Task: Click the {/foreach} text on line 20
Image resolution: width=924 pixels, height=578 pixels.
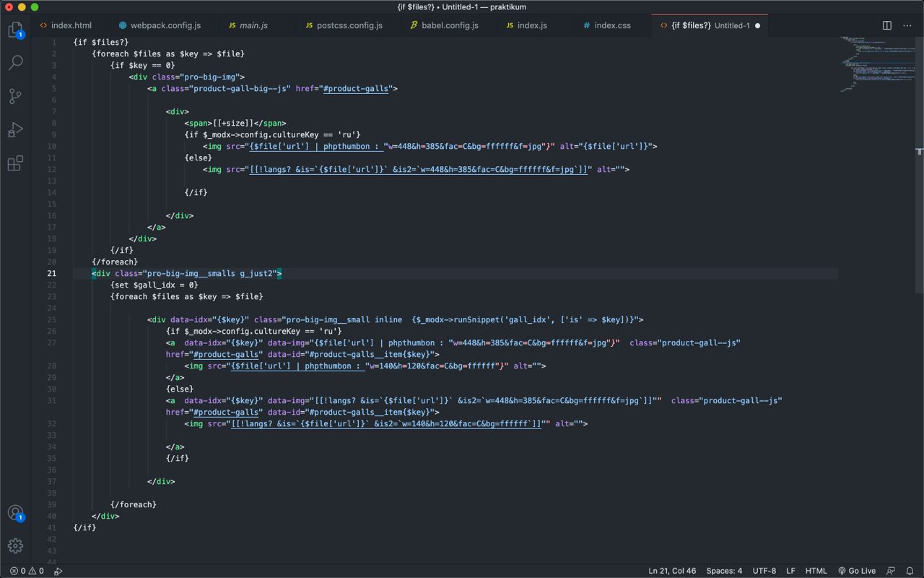Action: pyautogui.click(x=115, y=262)
